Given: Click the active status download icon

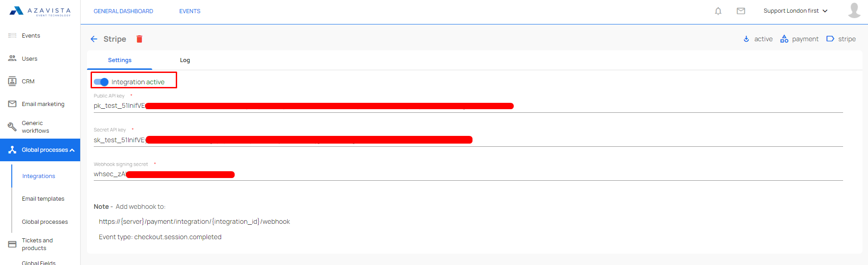Looking at the screenshot, I should [x=746, y=39].
